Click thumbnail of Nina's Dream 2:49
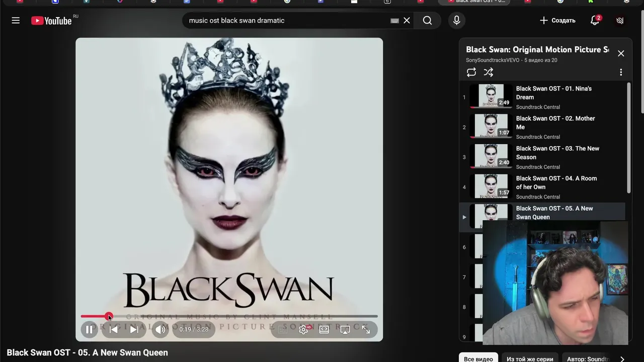This screenshot has height=362, width=644. pos(491,96)
